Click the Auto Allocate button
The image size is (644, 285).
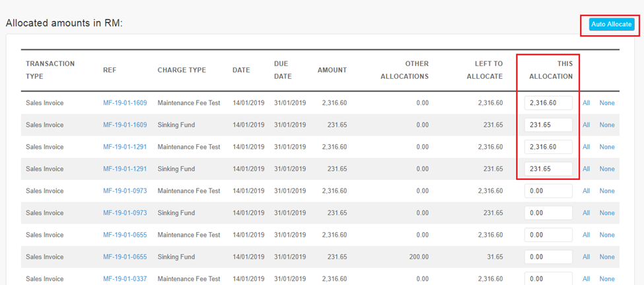point(612,24)
